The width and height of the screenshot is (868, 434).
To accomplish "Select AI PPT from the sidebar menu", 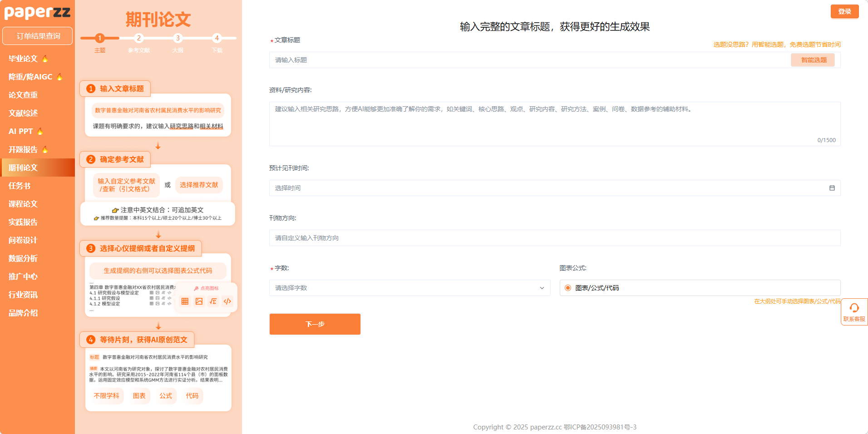I will [x=21, y=131].
